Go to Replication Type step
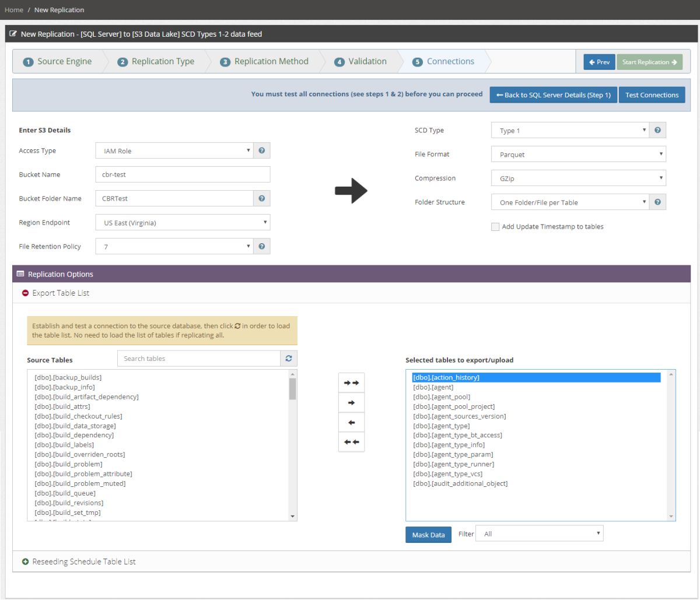This screenshot has width=700, height=600. 156,61
